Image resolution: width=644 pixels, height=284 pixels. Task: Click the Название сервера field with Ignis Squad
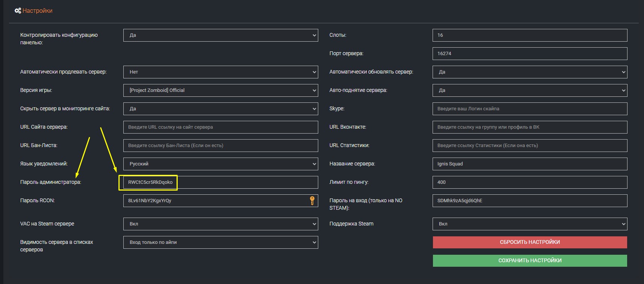click(x=530, y=164)
